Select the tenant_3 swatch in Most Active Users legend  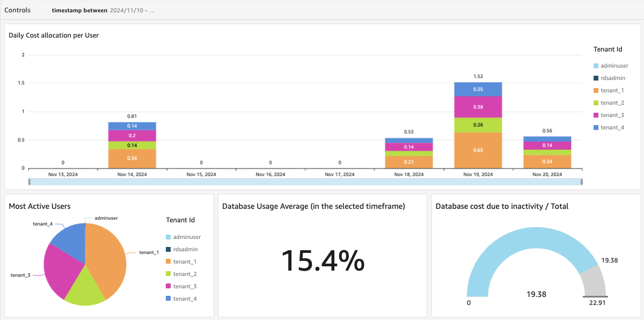coord(169,286)
